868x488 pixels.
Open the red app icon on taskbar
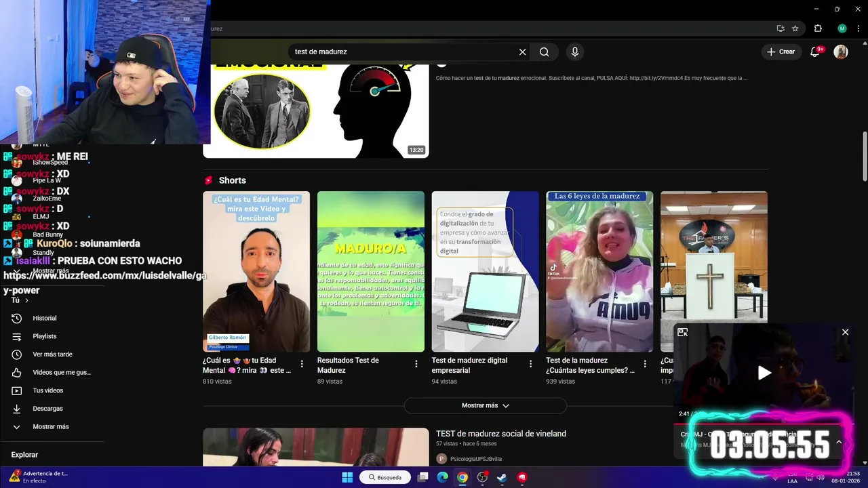click(522, 477)
